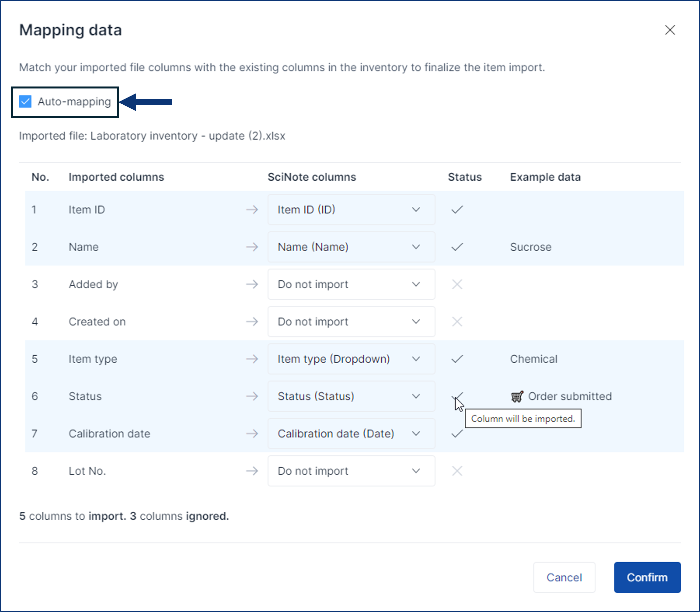This screenshot has height=612, width=700.
Task: Open the Item ID (ID) dropdown
Action: click(x=351, y=209)
